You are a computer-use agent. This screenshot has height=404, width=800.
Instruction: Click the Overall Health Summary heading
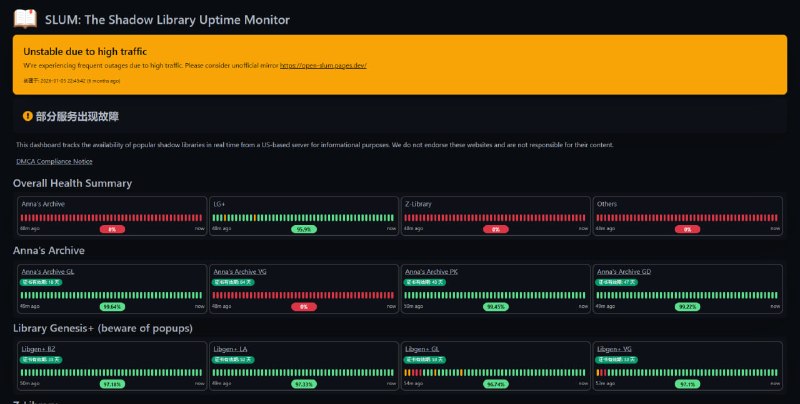(x=72, y=183)
